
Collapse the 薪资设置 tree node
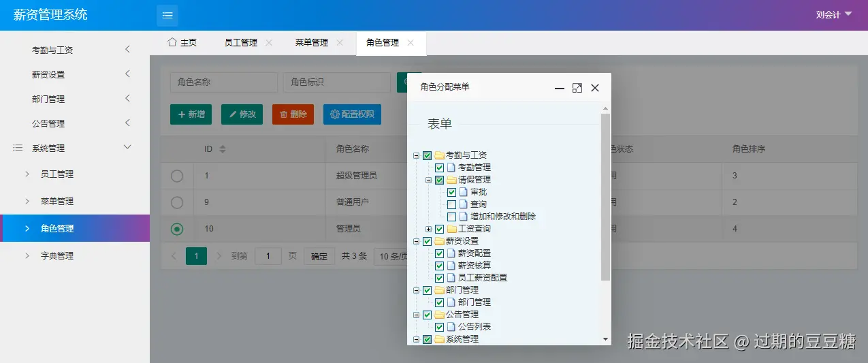(x=417, y=241)
